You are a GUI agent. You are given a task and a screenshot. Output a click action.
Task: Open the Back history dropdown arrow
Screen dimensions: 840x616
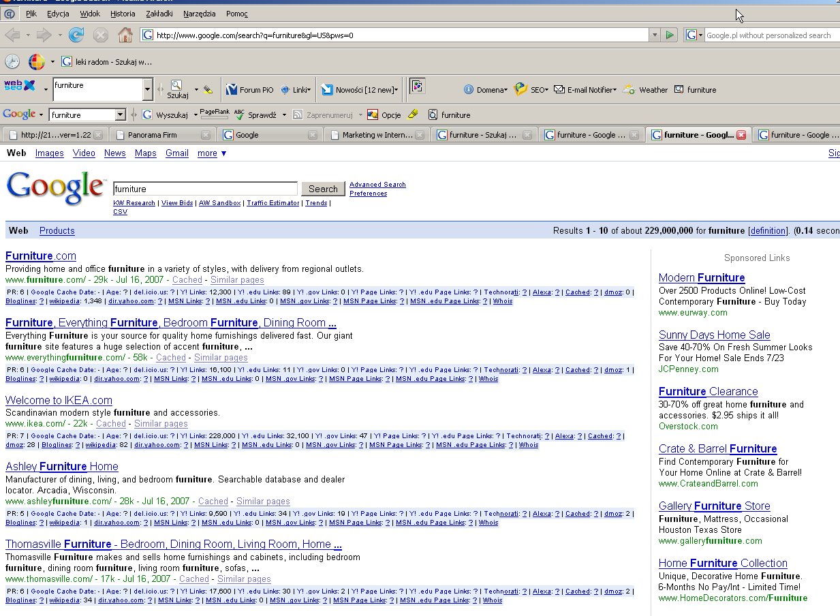(x=28, y=35)
